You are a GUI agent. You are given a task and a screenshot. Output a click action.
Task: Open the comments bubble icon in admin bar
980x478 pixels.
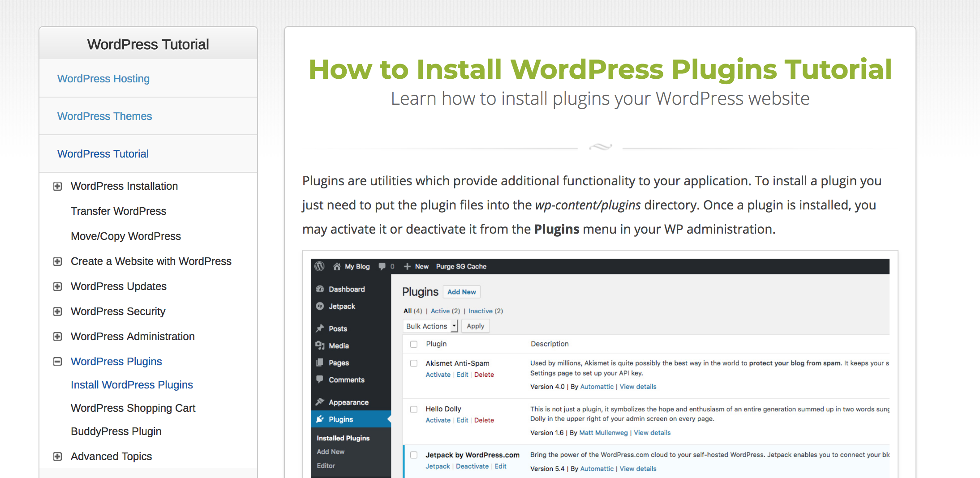[x=382, y=266]
